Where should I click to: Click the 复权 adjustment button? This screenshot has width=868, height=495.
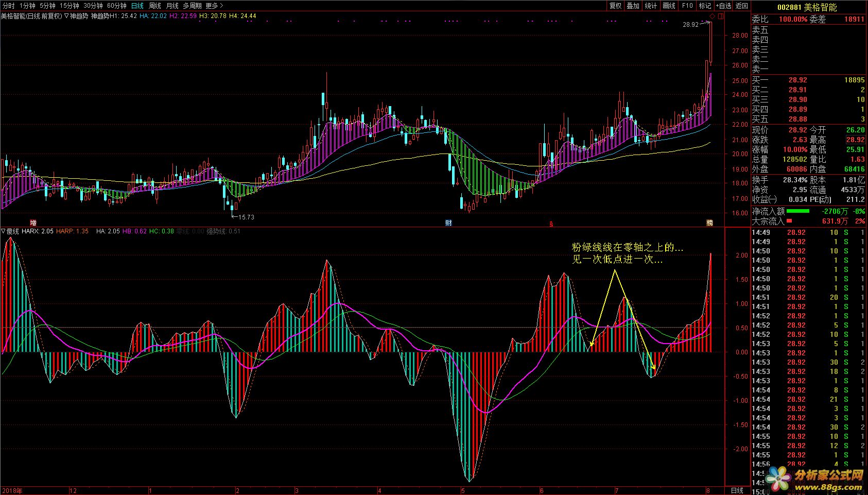(615, 6)
